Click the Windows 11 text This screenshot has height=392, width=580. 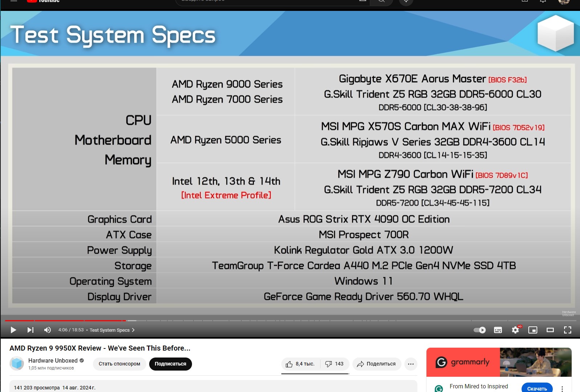[364, 281]
